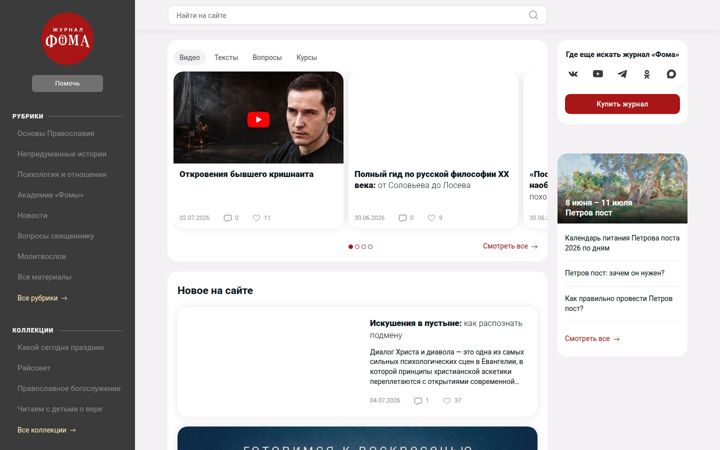The width and height of the screenshot is (720, 450).
Task: Open Райсовет collection
Action: (34, 368)
